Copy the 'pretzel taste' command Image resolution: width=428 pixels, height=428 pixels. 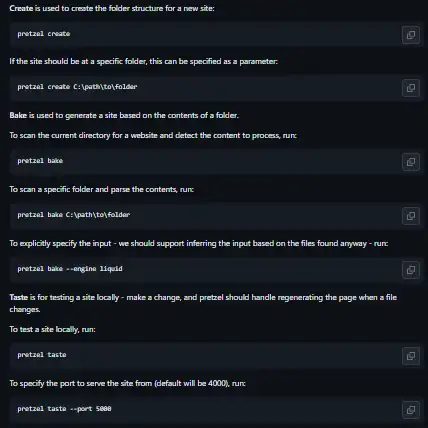coord(411,356)
